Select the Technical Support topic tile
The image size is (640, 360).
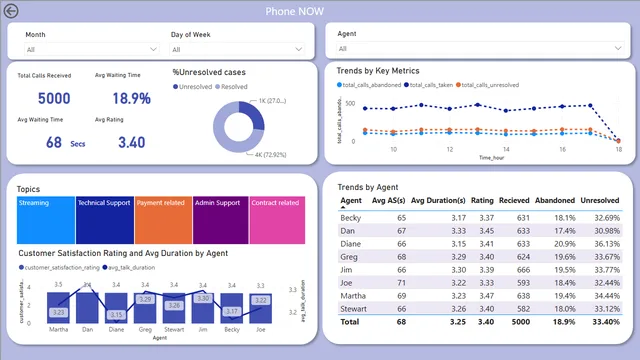pyautogui.click(x=105, y=220)
